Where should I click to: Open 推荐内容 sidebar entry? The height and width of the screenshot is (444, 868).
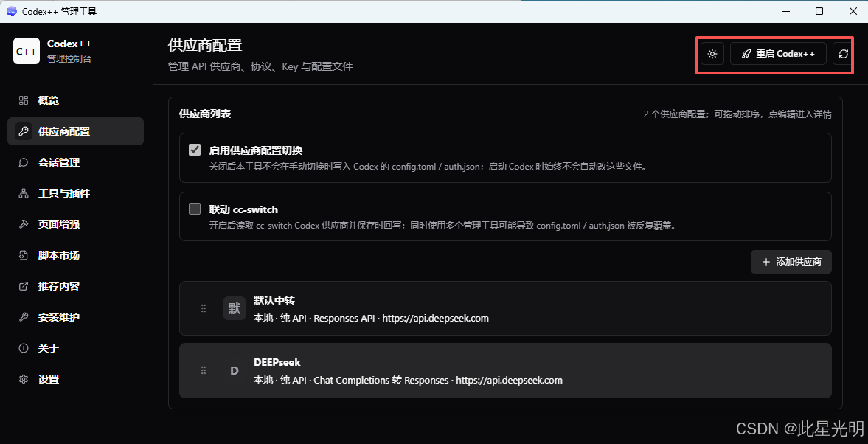(75, 286)
